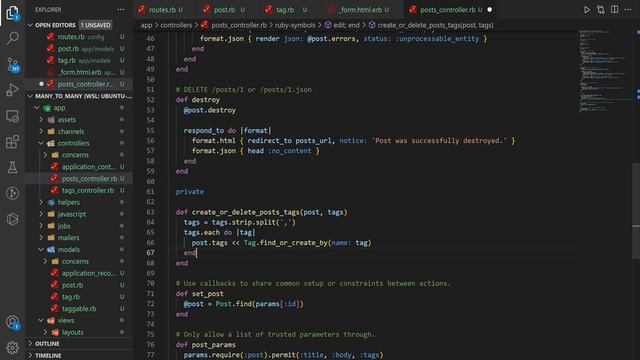Collapse the app folder
The width and height of the screenshot is (640, 360).
point(37,108)
